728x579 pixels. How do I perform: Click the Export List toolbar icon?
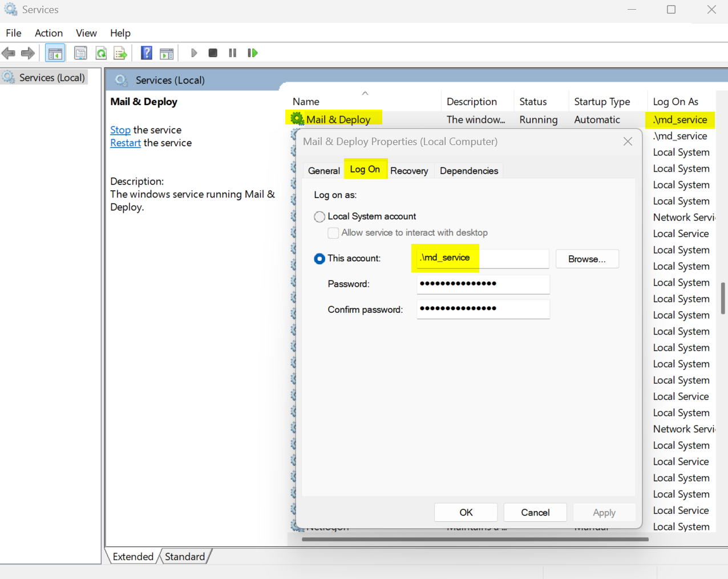120,53
